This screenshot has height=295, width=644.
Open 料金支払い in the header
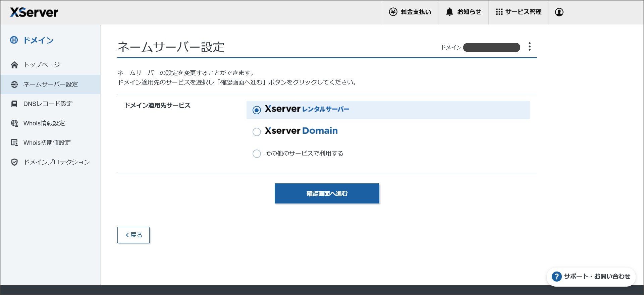(x=410, y=12)
